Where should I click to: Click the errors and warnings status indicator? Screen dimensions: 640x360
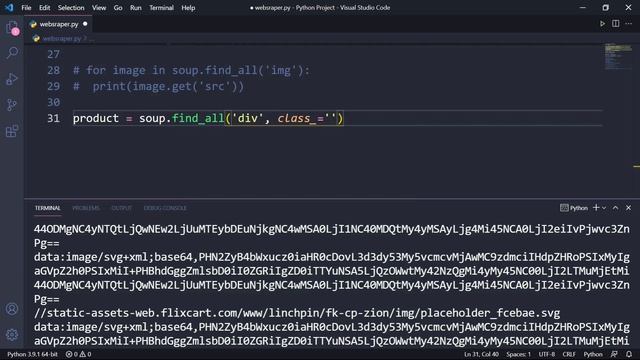click(78, 354)
